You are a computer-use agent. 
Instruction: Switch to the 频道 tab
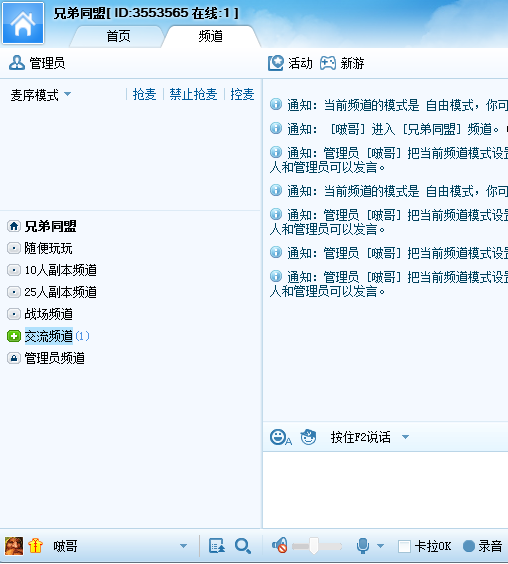coord(211,36)
